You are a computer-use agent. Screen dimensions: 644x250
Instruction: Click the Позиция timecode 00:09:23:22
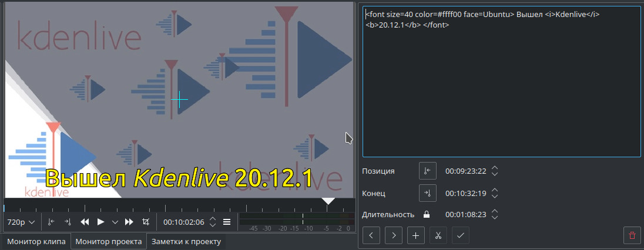coord(466,171)
